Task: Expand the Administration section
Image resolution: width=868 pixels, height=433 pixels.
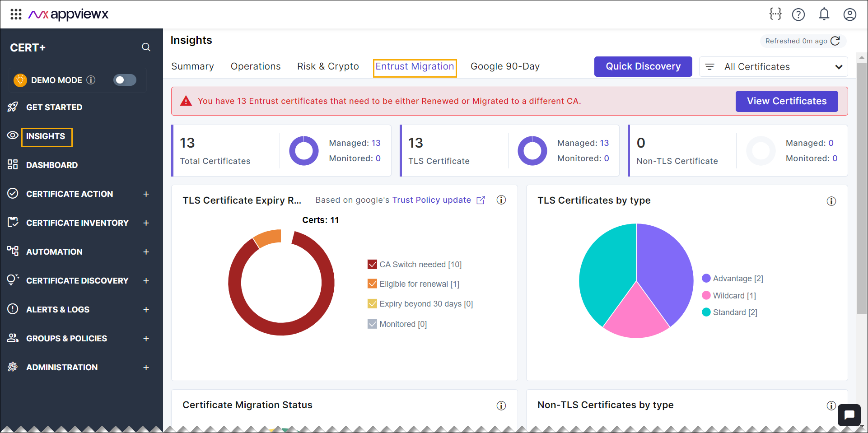Action: coord(146,368)
